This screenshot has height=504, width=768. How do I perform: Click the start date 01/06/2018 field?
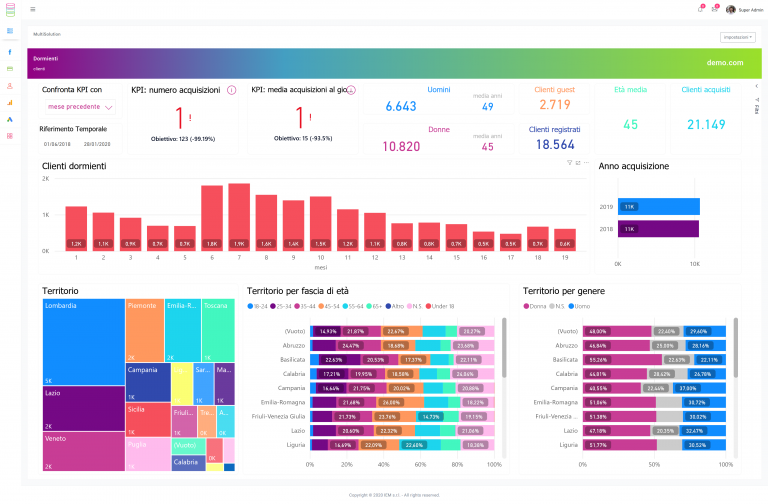(x=57, y=144)
